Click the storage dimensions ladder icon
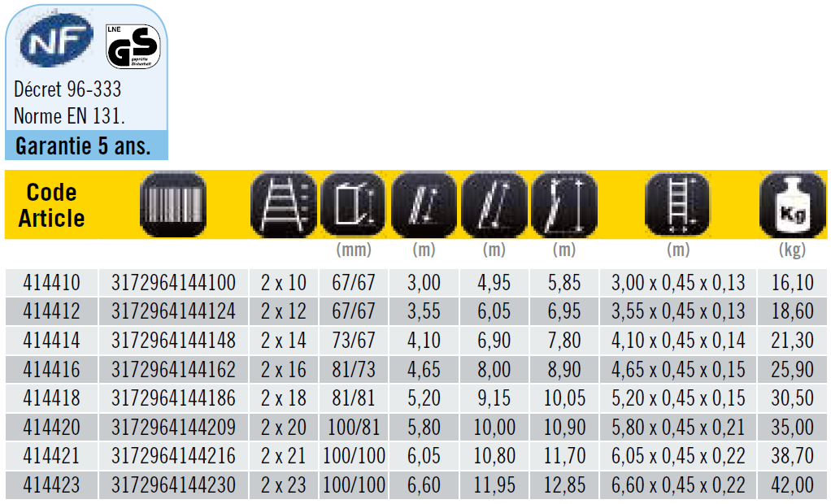The image size is (831, 504). coord(678,205)
